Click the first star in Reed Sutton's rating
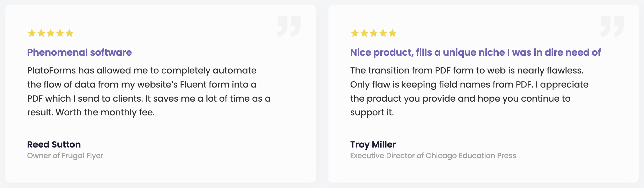Screen dimensions: 644x188 tap(32, 33)
